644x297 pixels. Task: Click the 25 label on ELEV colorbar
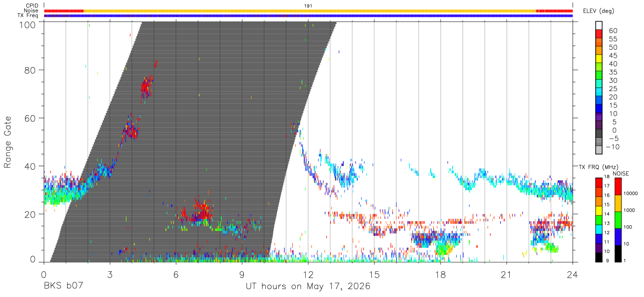pyautogui.click(x=613, y=89)
